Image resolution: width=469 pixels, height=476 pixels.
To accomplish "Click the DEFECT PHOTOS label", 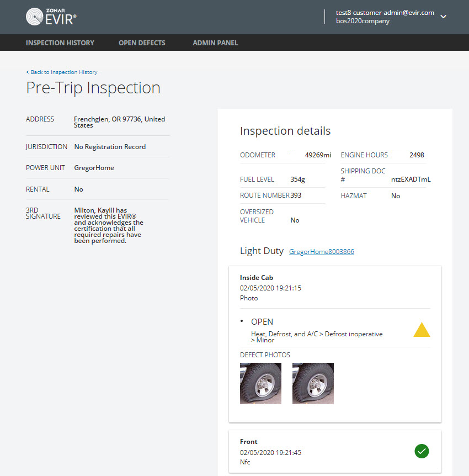I will 265,355.
